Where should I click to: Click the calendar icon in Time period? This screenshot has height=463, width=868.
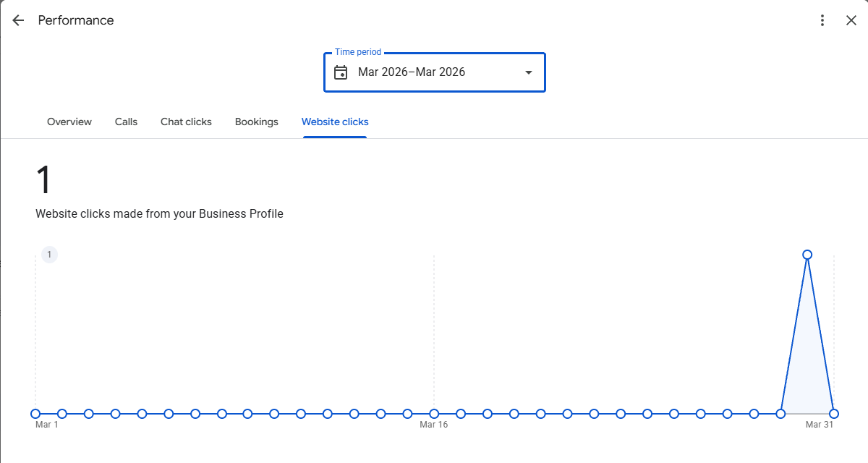(x=341, y=72)
